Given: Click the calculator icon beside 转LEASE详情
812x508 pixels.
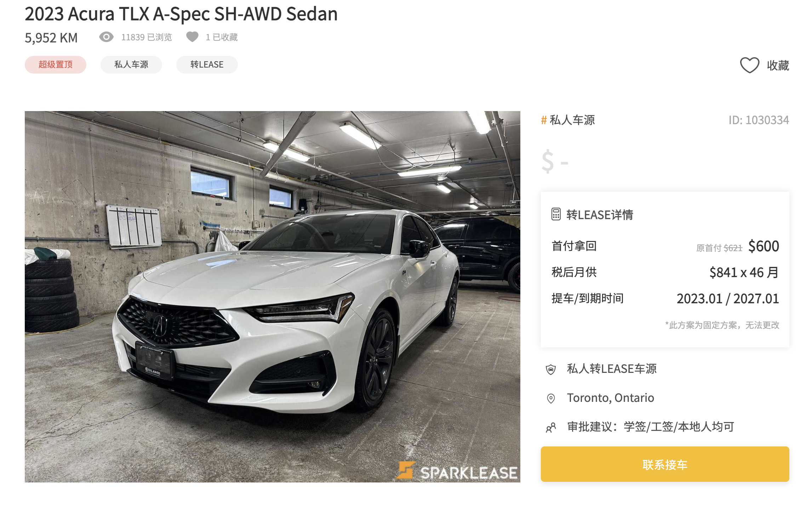Looking at the screenshot, I should point(556,214).
